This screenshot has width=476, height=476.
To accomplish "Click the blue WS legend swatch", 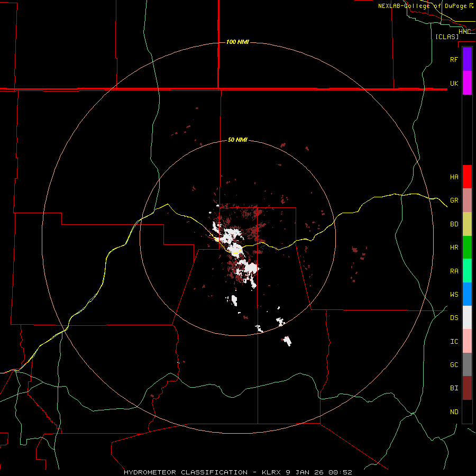I will pos(467,294).
